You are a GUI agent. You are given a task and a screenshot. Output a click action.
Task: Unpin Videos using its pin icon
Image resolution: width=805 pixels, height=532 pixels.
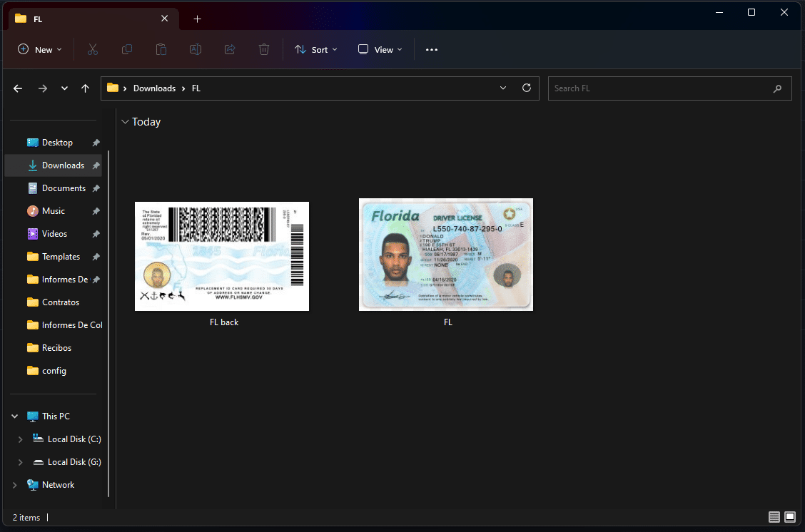(96, 234)
